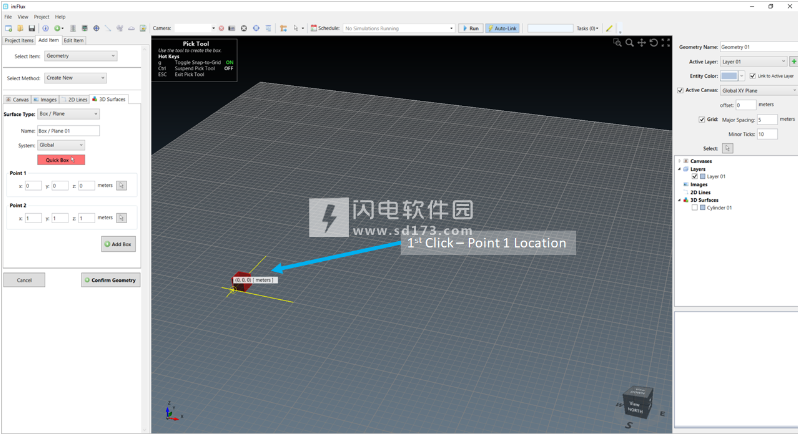
Task: Click the black circled X camera icon
Action: click(x=244, y=28)
